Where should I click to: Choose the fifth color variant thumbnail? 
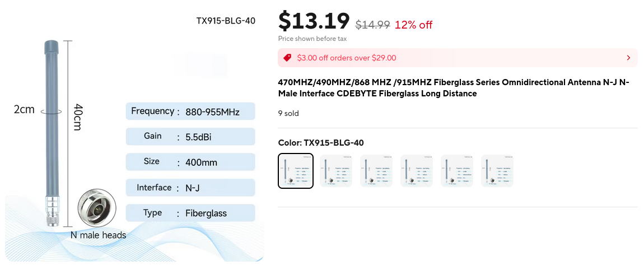coord(457,171)
